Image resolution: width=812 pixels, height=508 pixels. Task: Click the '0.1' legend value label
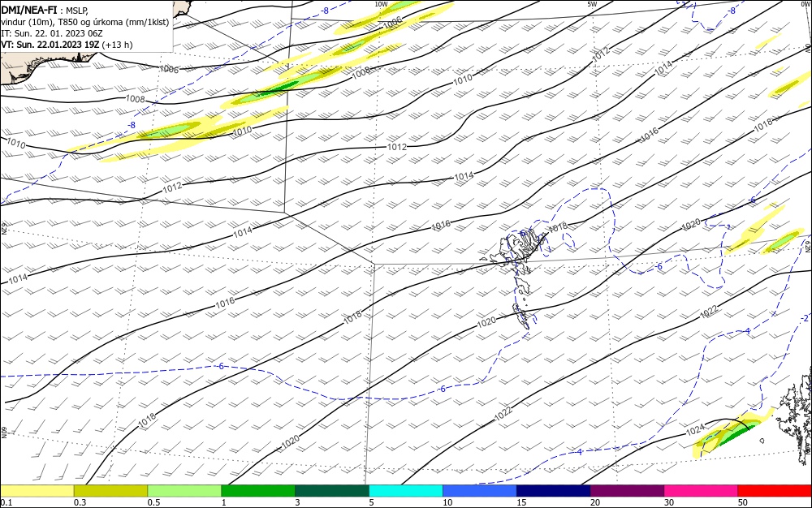6,503
